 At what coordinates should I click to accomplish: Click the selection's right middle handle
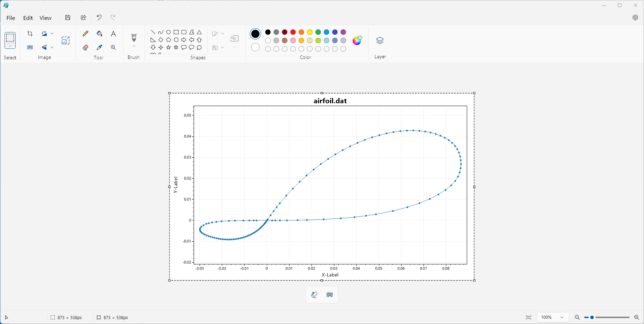474,187
